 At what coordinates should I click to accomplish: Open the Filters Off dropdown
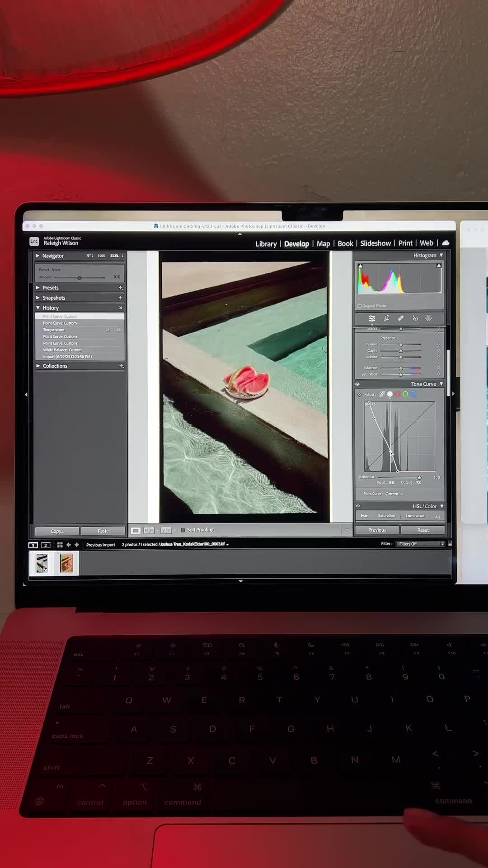421,544
